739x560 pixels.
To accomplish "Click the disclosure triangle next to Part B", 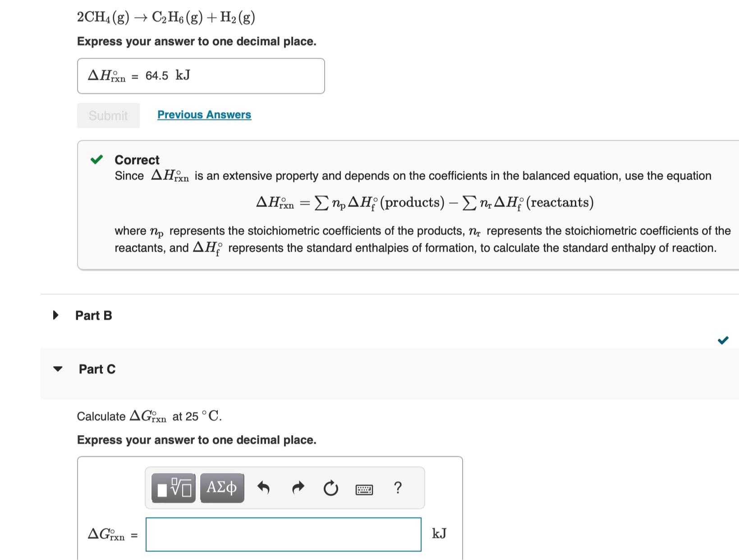I will (55, 315).
